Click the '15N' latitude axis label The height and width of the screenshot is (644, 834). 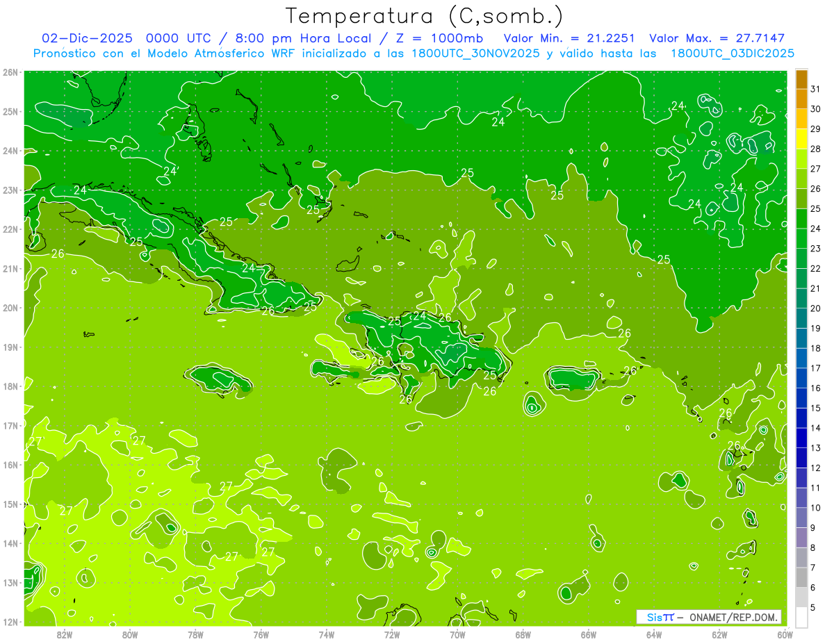coord(10,504)
